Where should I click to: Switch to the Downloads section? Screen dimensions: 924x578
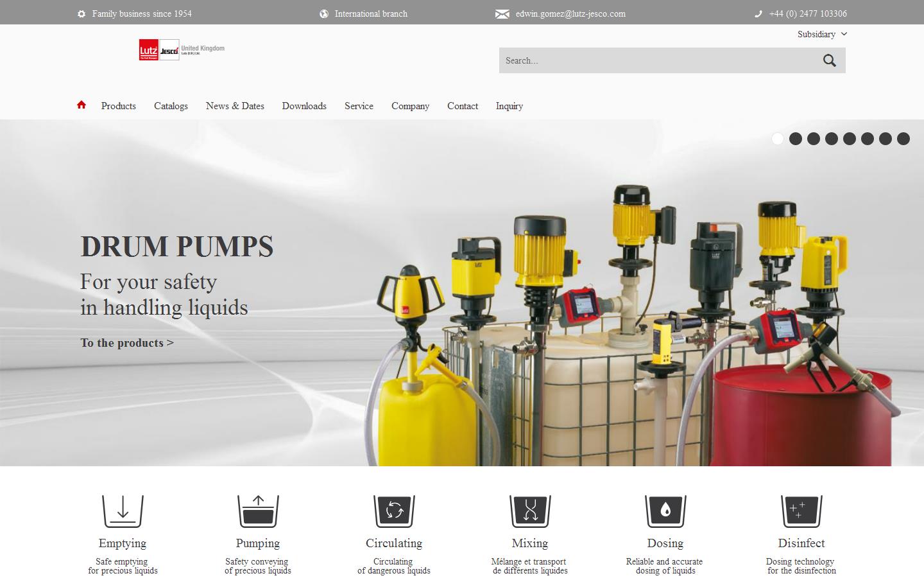(304, 105)
